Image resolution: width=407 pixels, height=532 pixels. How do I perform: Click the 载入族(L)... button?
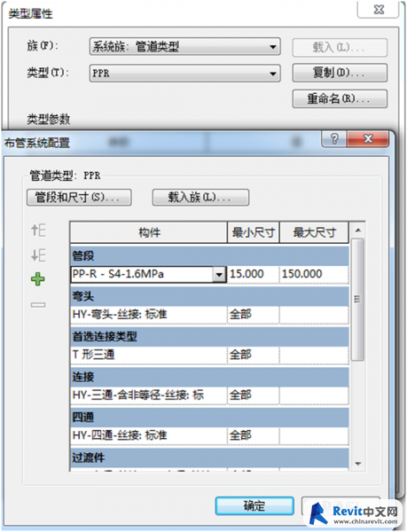pyautogui.click(x=200, y=198)
